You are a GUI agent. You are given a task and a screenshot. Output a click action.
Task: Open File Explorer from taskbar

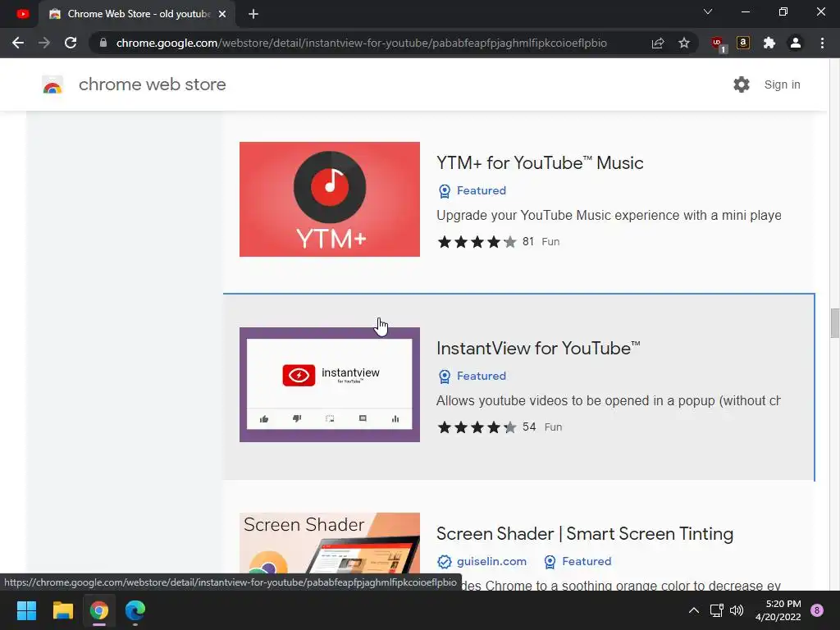tap(62, 610)
